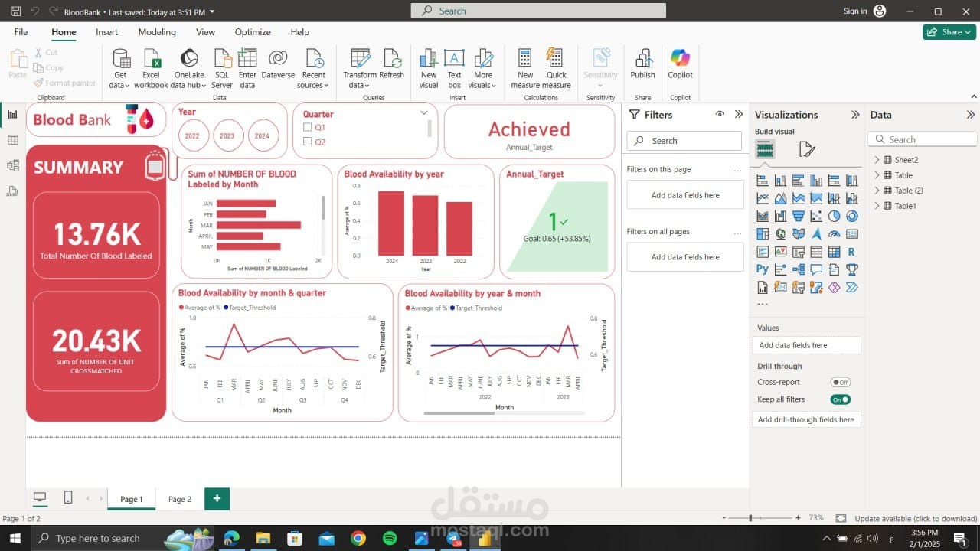Open the Page 2 tab
This screenshot has width=980, height=551.
[180, 499]
